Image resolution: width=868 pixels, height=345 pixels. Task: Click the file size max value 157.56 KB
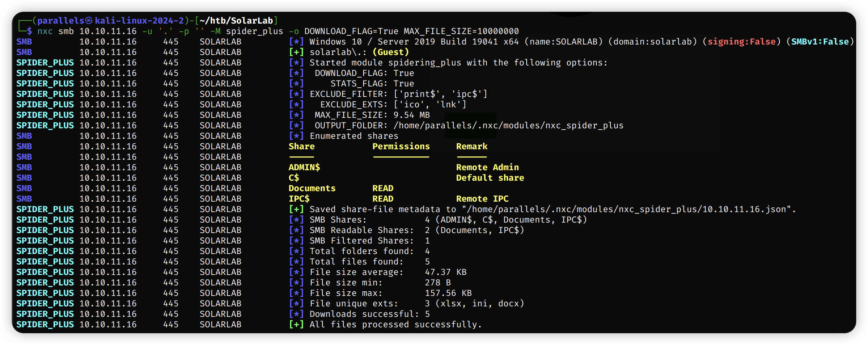(x=448, y=293)
